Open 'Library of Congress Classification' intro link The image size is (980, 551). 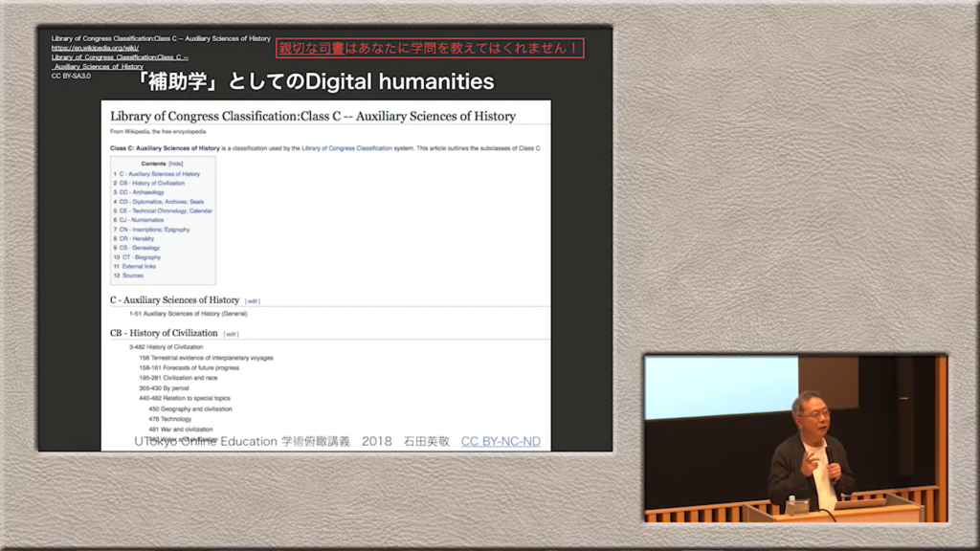(346, 148)
